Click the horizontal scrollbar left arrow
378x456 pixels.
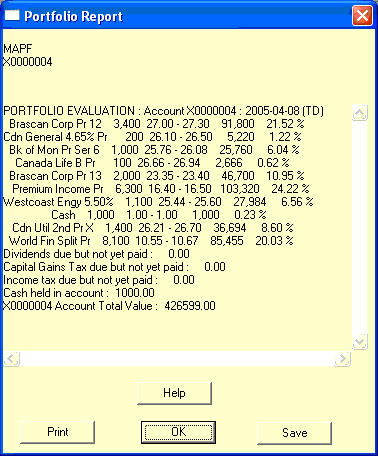[12, 359]
